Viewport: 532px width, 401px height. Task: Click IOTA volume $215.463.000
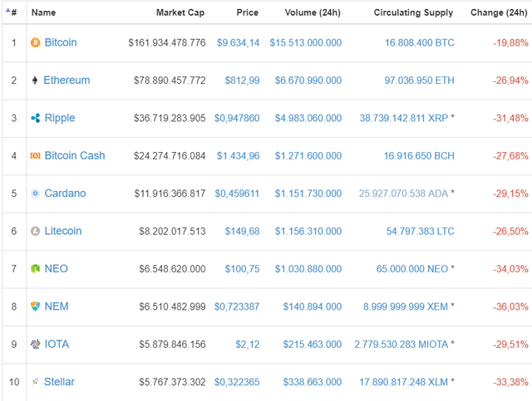(313, 345)
